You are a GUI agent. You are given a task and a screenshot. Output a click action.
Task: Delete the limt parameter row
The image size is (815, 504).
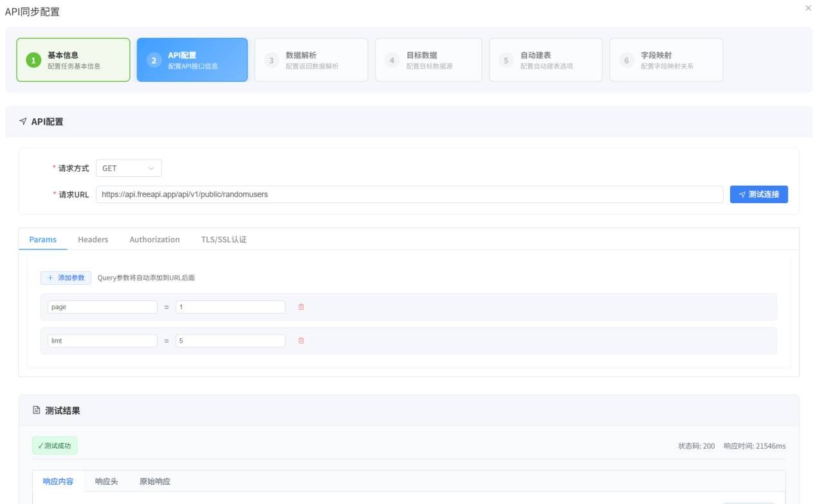301,341
